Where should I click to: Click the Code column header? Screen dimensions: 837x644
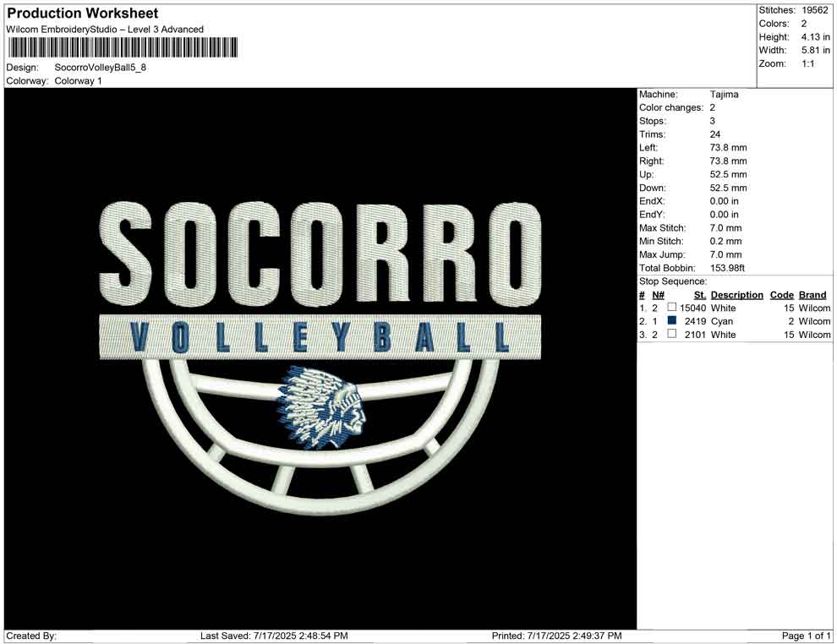coord(781,294)
